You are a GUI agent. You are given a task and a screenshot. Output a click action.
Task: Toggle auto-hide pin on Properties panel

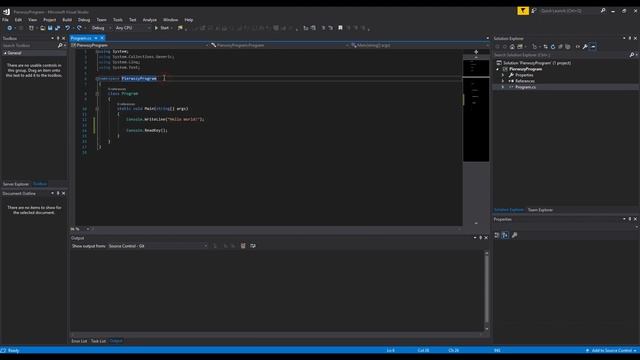[630, 219]
